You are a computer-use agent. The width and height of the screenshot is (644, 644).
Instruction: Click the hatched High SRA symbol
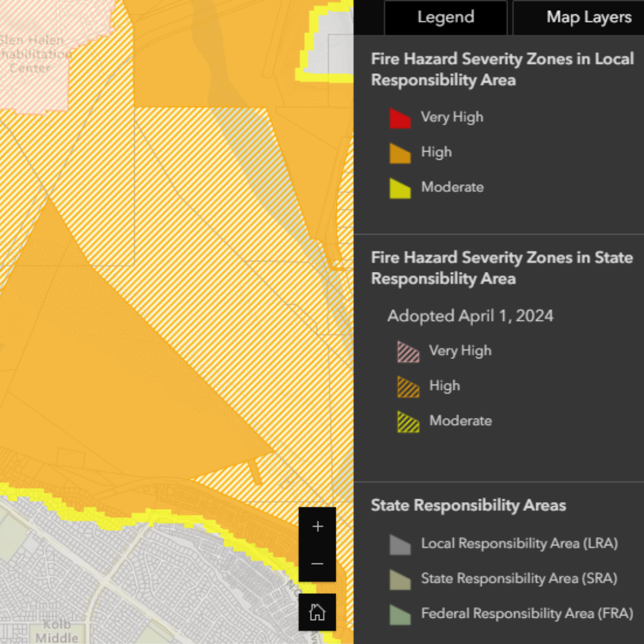[407, 386]
